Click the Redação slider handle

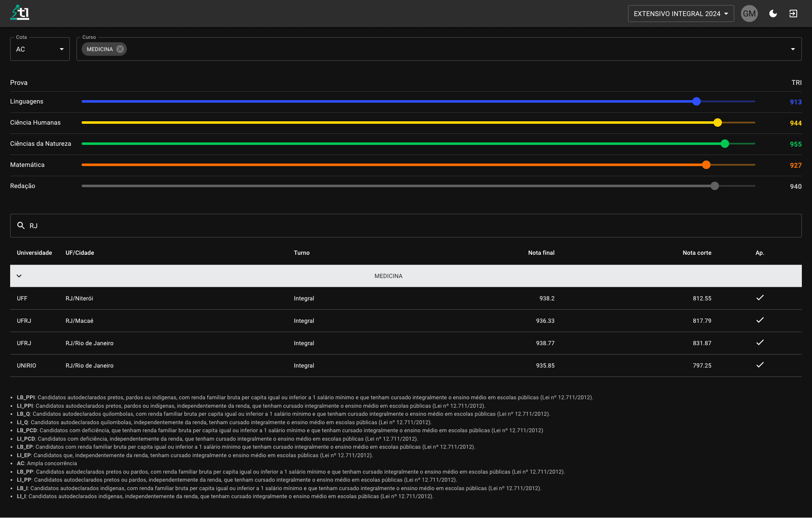714,186
